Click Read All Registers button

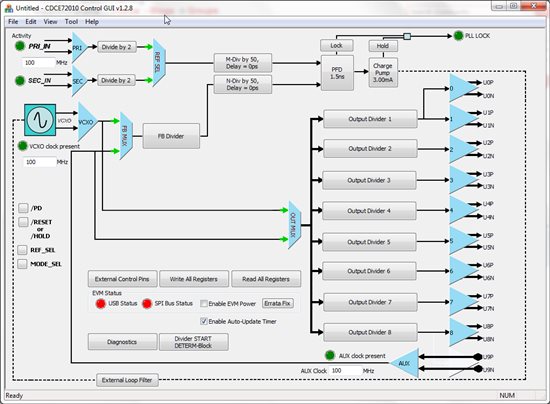266,279
